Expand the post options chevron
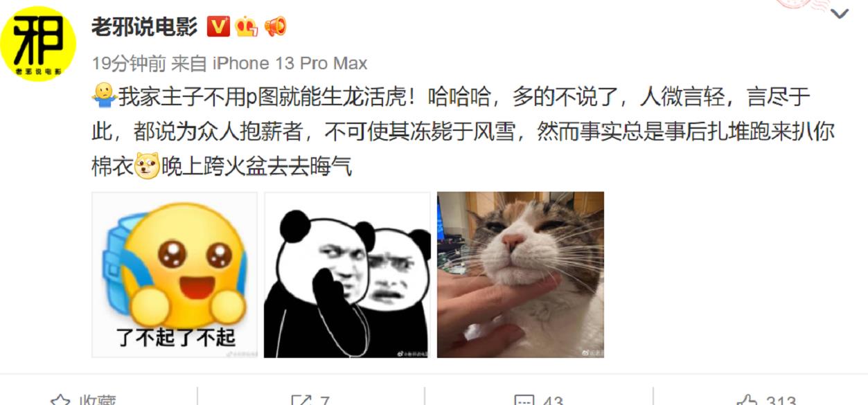The height and width of the screenshot is (405, 868). point(839,13)
